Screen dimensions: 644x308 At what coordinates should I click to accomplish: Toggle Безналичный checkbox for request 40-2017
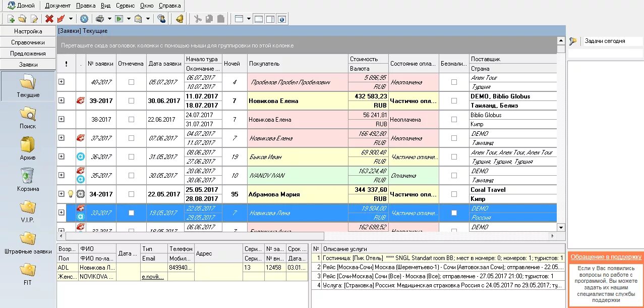coord(454,82)
